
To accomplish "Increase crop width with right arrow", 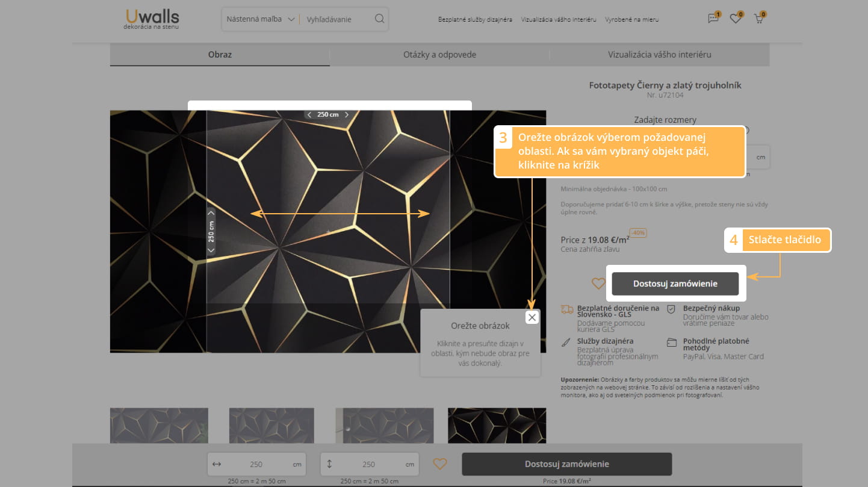I will tap(347, 114).
